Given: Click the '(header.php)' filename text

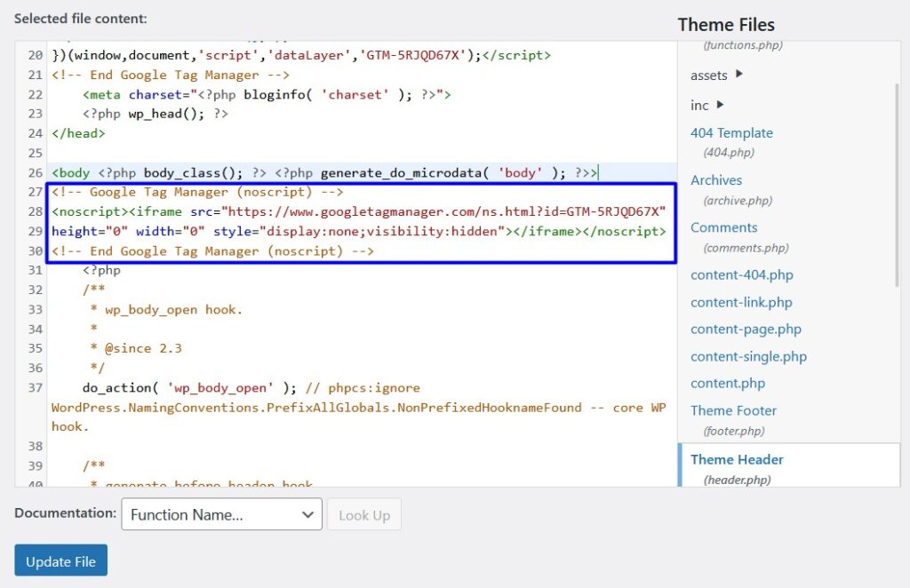Looking at the screenshot, I should tap(737, 480).
